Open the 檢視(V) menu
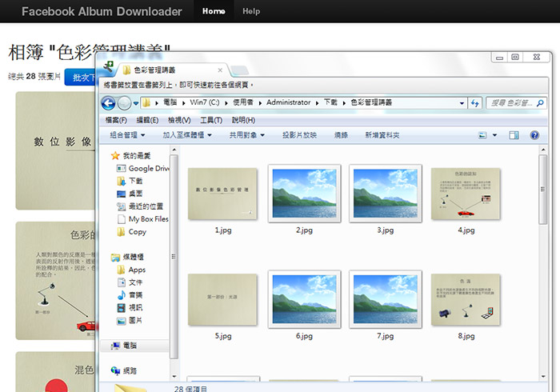The image size is (560, 392). (x=179, y=120)
